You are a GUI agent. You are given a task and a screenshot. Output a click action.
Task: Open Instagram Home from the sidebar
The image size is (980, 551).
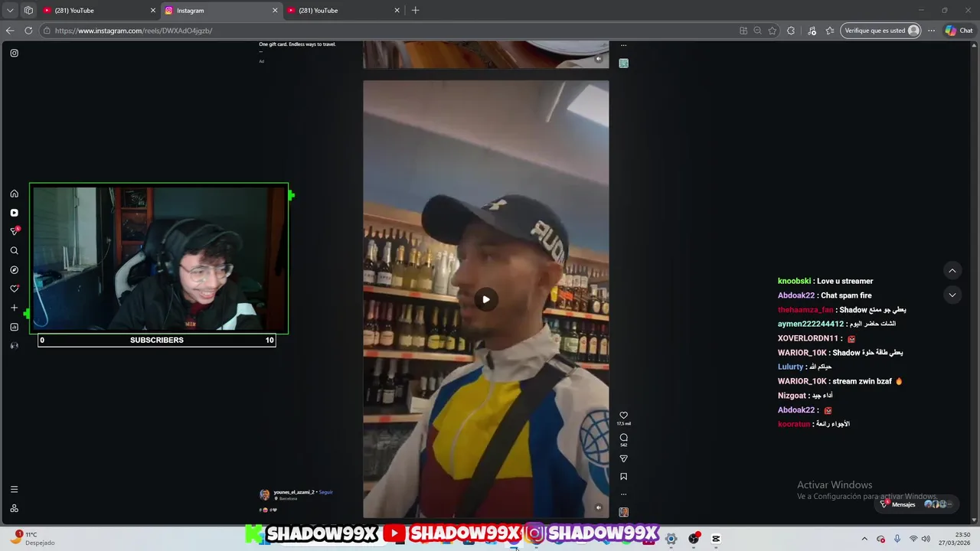pyautogui.click(x=14, y=194)
